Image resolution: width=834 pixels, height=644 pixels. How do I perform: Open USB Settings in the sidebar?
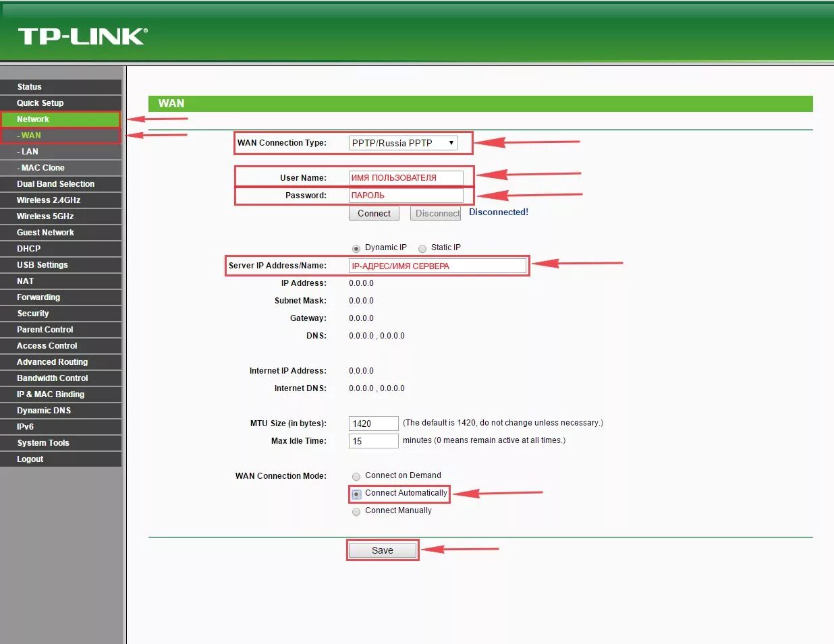pyautogui.click(x=61, y=265)
